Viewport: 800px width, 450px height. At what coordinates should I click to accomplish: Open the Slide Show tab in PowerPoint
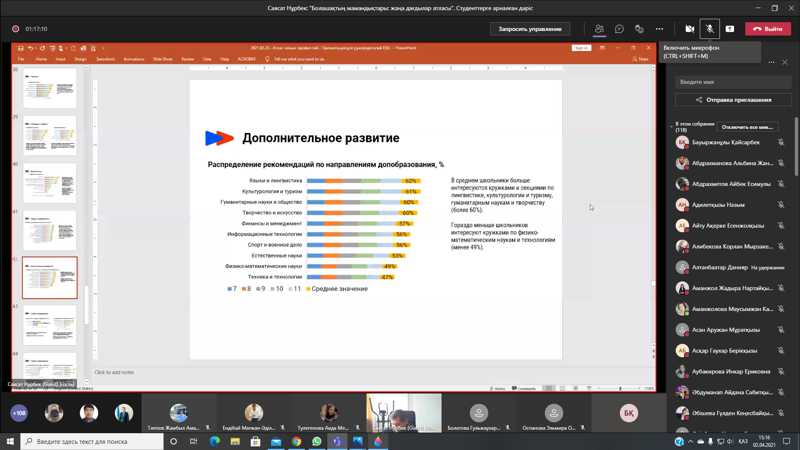(x=162, y=59)
